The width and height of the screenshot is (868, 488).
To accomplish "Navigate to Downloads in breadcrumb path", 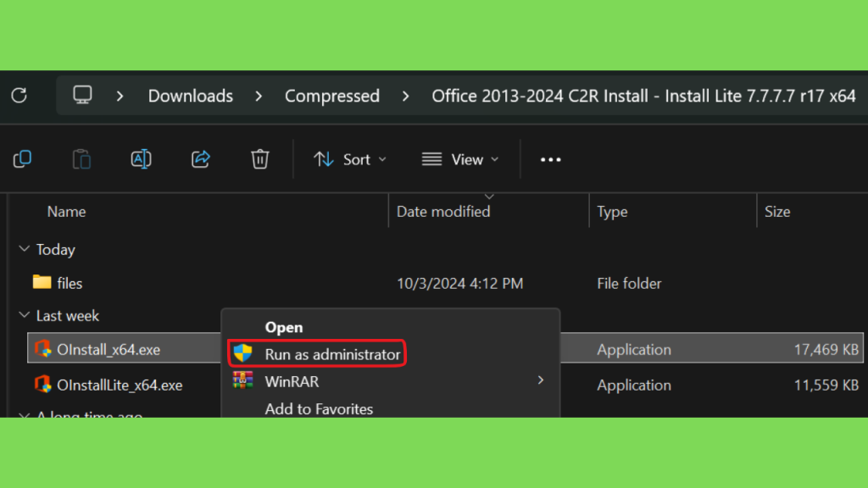I will click(x=190, y=96).
